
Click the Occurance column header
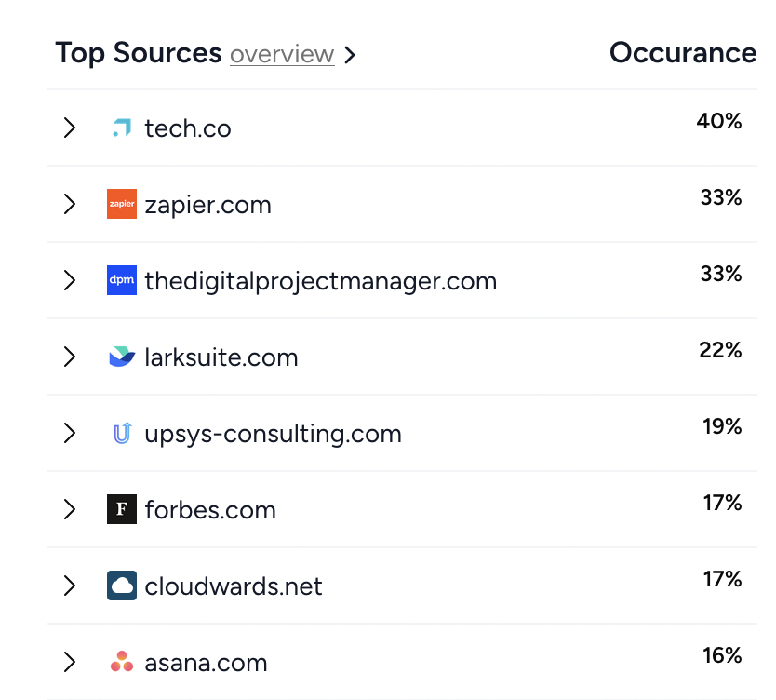pos(683,52)
